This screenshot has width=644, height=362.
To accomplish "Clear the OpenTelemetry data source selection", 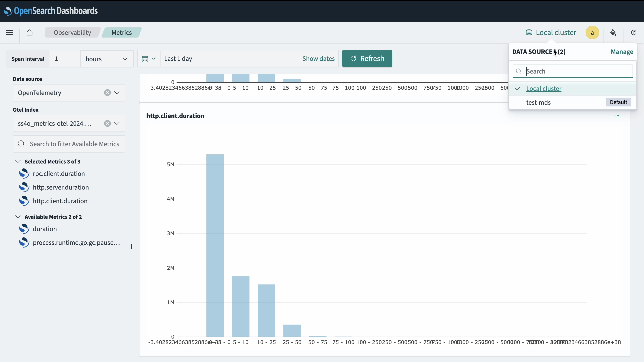I will 107,93.
